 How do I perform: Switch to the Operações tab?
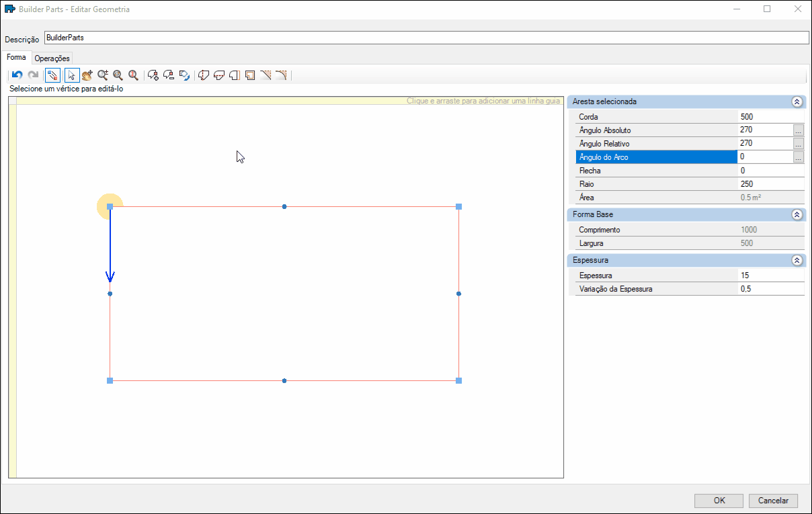tap(52, 58)
